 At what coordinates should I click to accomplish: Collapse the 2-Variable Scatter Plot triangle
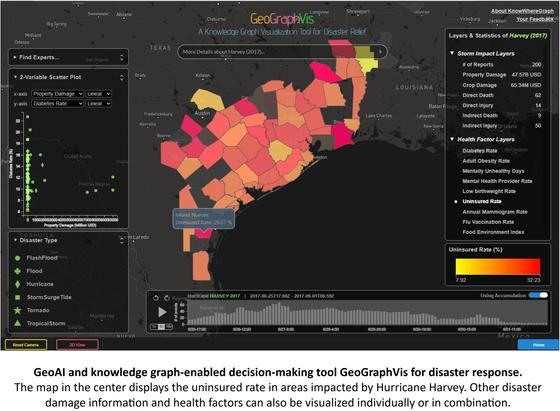(15, 77)
